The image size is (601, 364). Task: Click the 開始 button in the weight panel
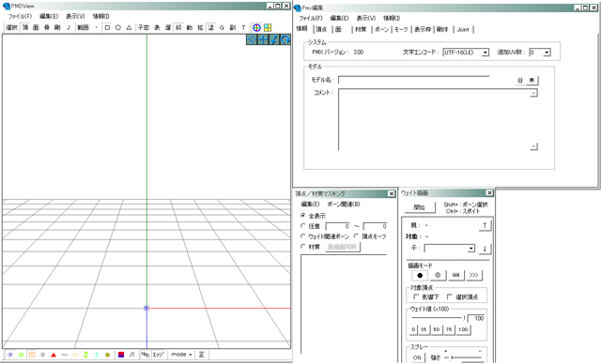pyautogui.click(x=420, y=207)
